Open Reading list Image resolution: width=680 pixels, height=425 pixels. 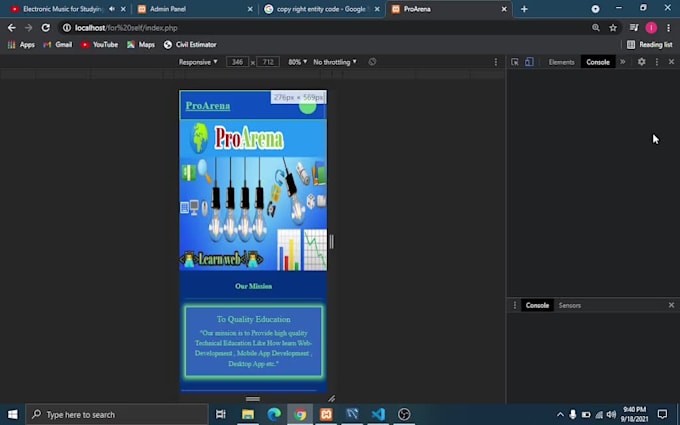click(x=649, y=45)
